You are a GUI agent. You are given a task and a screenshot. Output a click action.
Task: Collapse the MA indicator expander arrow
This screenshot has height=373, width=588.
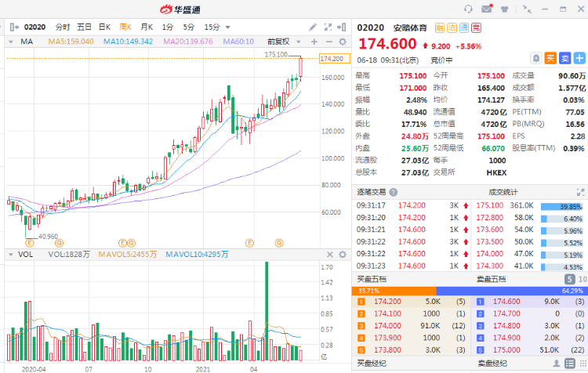click(x=10, y=42)
